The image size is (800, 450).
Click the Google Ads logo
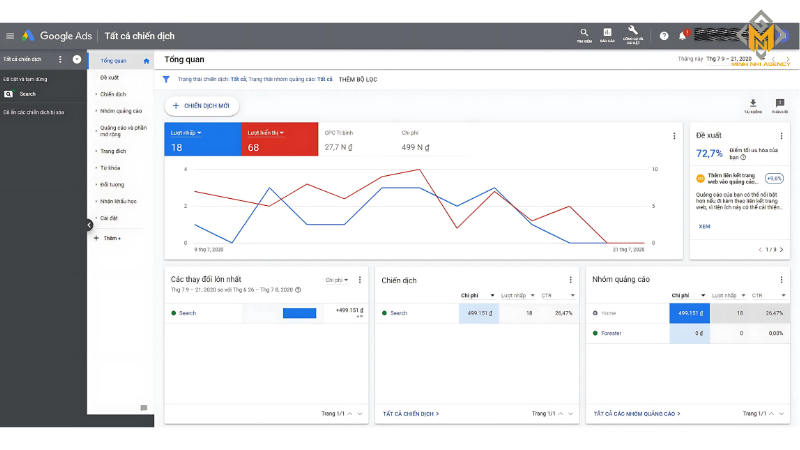pos(57,36)
